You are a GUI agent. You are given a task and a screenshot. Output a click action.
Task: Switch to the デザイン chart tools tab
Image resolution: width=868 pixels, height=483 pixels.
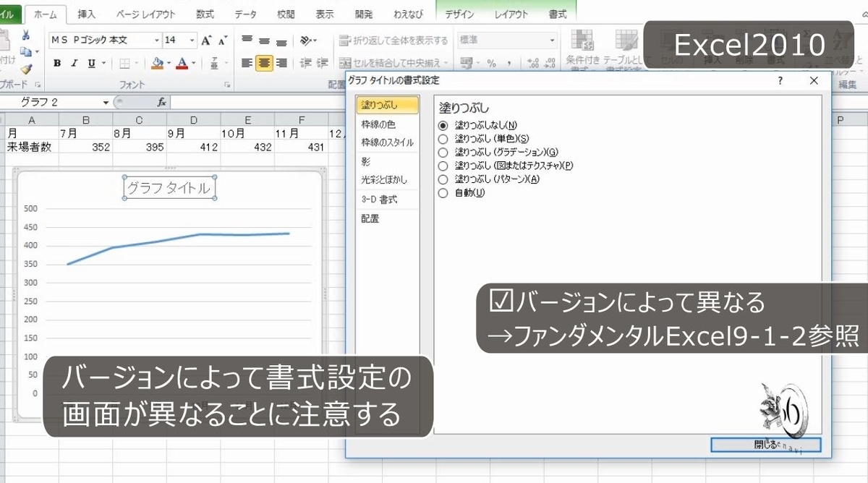(461, 14)
